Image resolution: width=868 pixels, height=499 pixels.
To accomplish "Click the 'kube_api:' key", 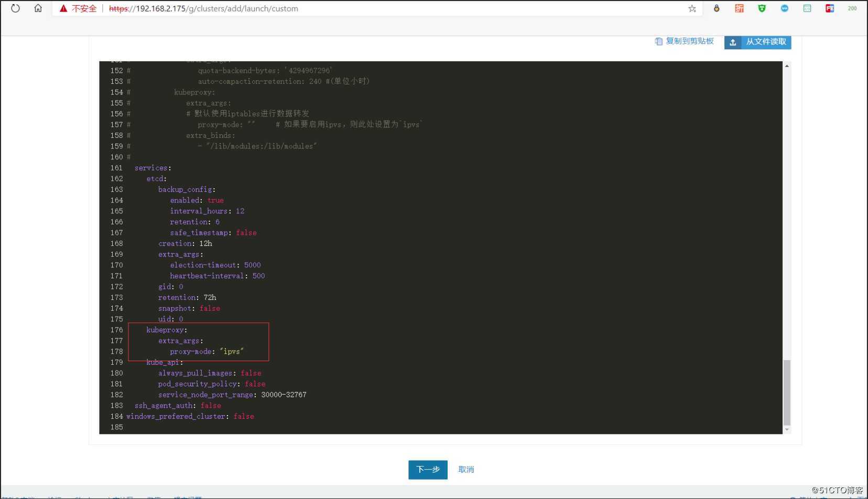I will pyautogui.click(x=165, y=362).
